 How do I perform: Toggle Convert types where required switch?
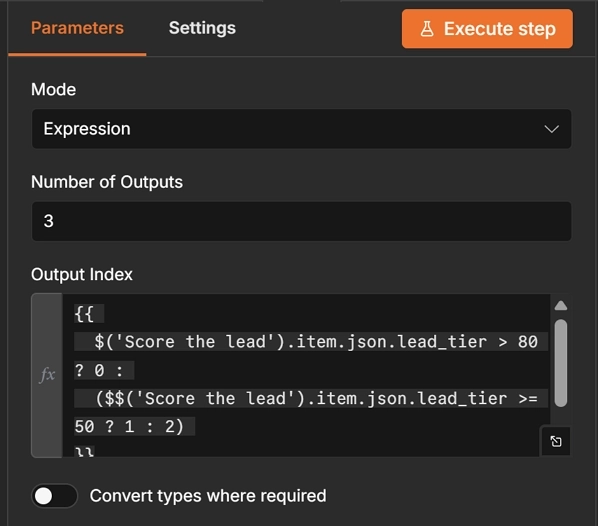pyautogui.click(x=54, y=496)
